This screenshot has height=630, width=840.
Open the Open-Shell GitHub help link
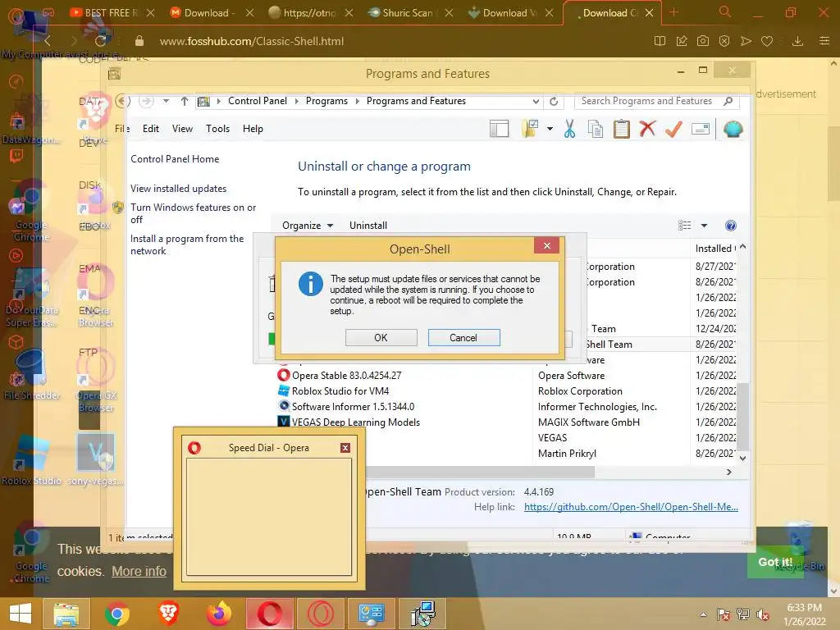[x=631, y=507]
